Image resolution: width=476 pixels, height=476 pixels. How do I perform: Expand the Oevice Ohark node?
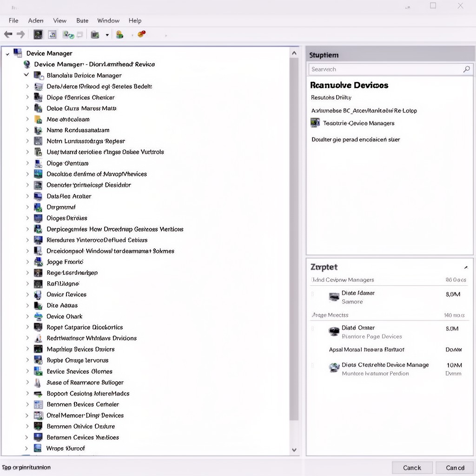click(27, 316)
